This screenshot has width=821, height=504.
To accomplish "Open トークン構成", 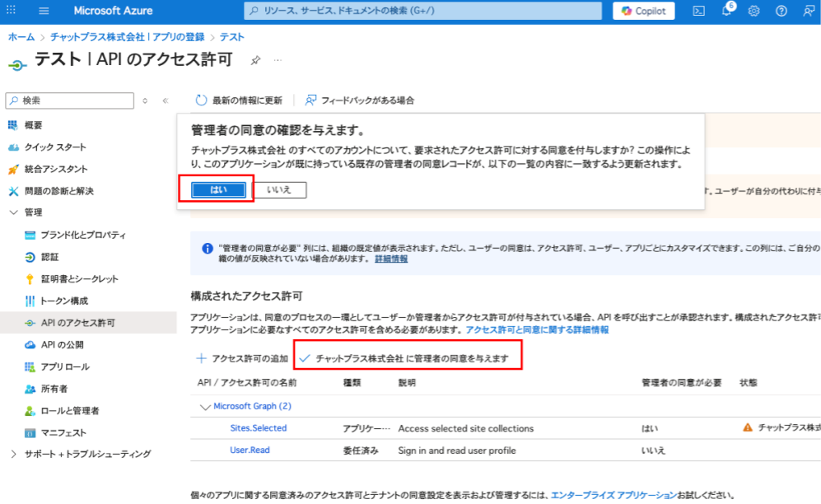I will (x=64, y=301).
